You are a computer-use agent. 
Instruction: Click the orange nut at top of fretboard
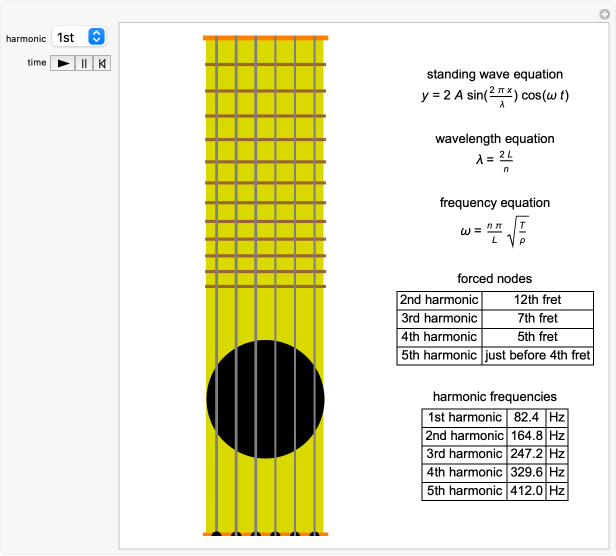(265, 38)
